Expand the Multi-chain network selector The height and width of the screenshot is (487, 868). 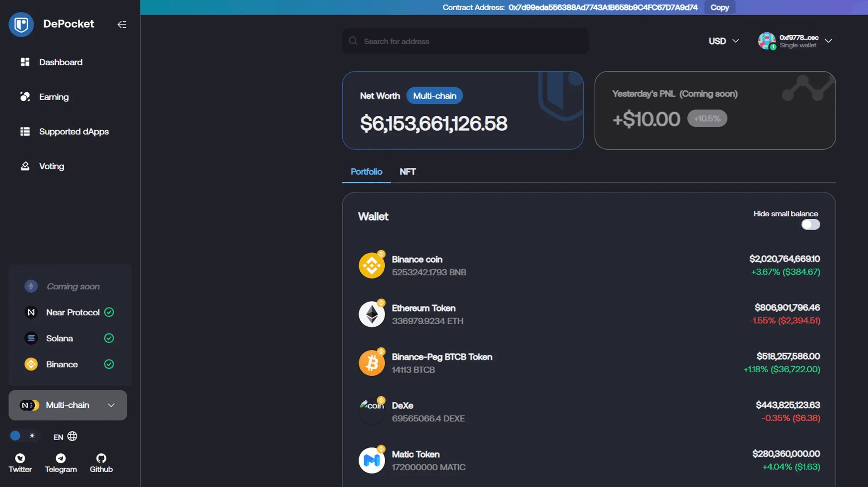(x=68, y=405)
